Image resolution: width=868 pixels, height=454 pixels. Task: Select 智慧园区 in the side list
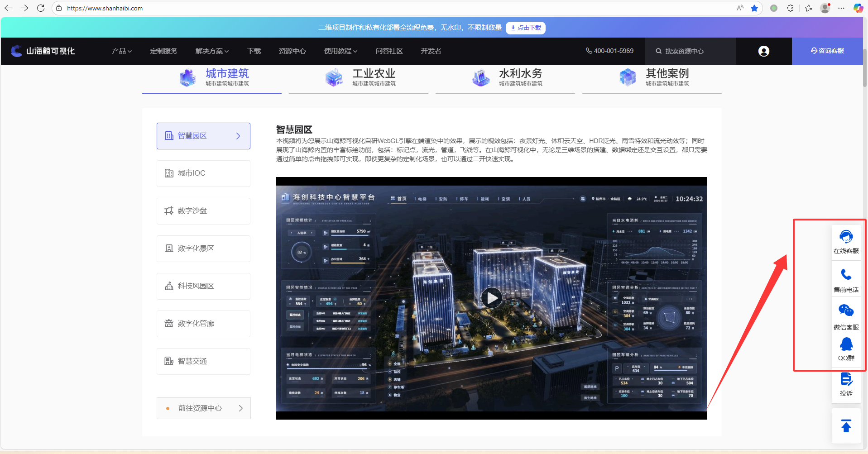point(203,136)
